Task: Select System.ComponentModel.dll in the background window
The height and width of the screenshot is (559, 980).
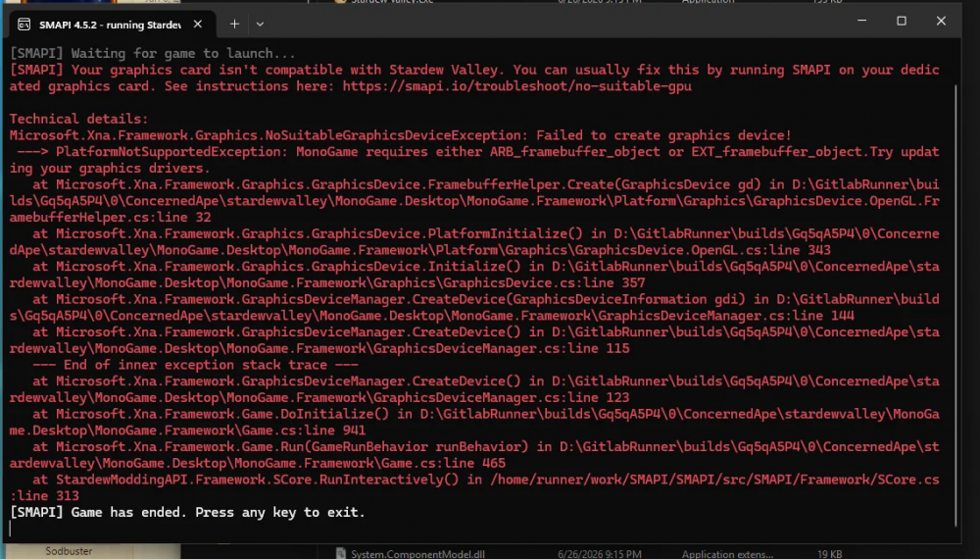Action: coord(417,553)
